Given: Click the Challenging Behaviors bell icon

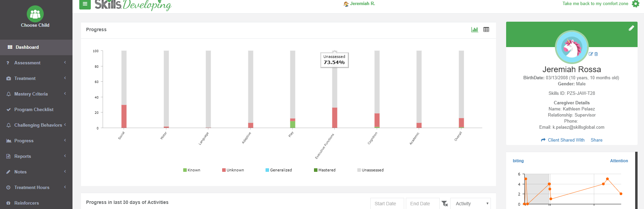Looking at the screenshot, I should pyautogui.click(x=8, y=125).
